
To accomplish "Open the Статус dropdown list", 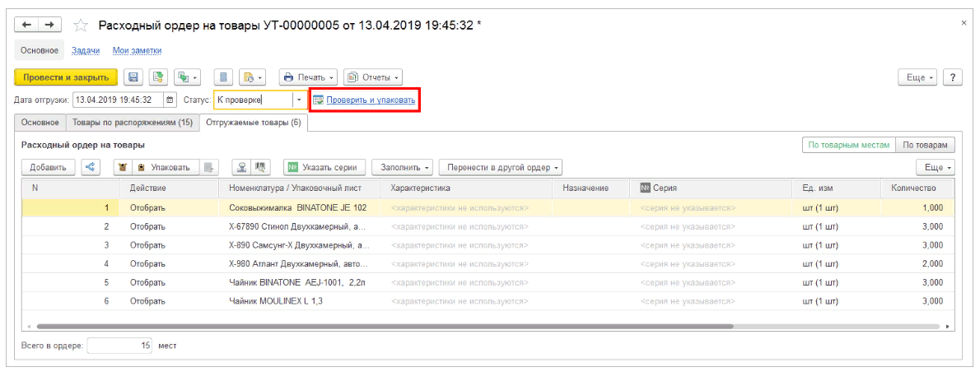I will [x=300, y=100].
